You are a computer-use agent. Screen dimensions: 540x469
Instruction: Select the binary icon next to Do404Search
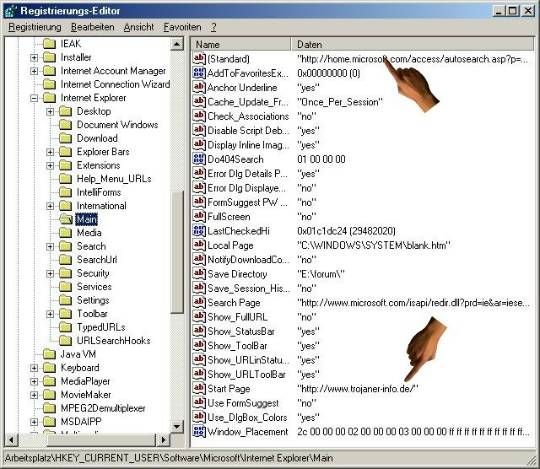point(199,159)
